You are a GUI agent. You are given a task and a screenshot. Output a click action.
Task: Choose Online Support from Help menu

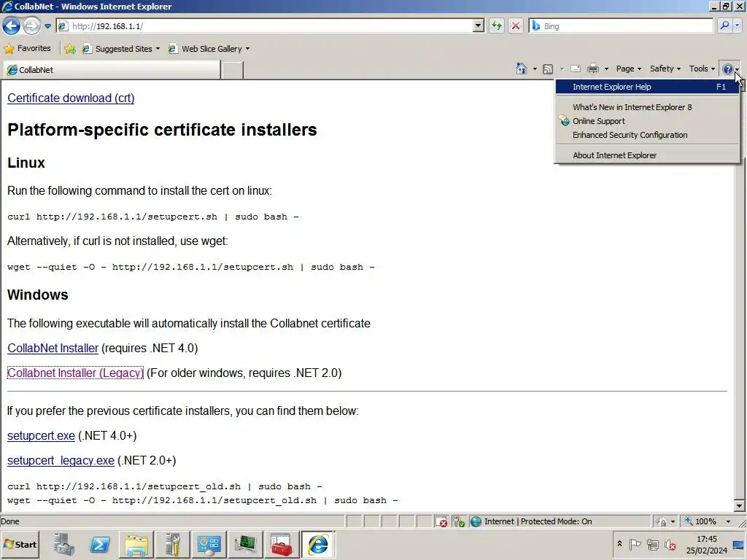pyautogui.click(x=647, y=121)
